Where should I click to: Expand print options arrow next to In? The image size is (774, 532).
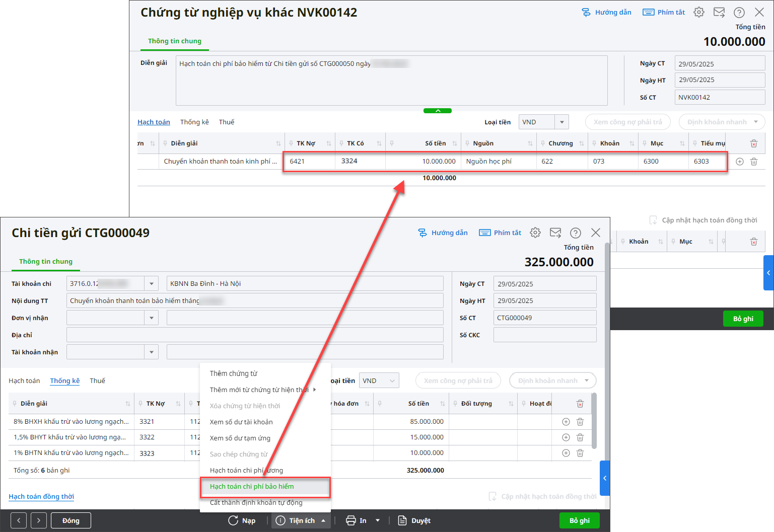pyautogui.click(x=378, y=520)
